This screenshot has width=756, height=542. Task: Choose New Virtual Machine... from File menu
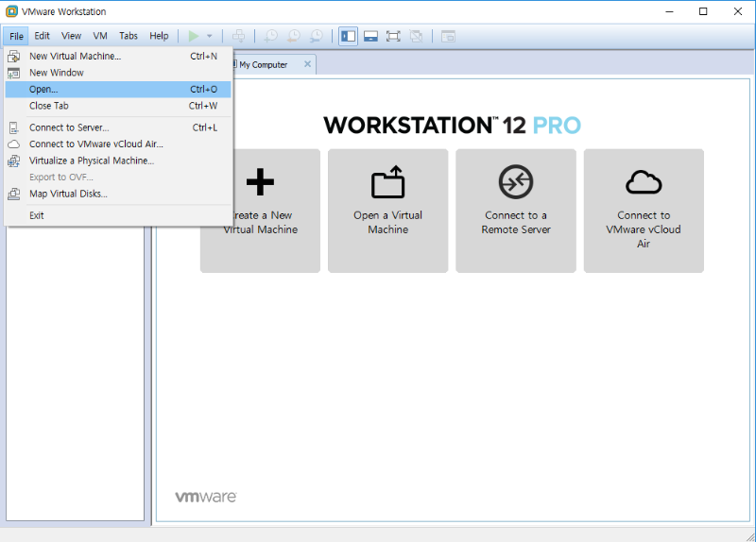tap(75, 56)
